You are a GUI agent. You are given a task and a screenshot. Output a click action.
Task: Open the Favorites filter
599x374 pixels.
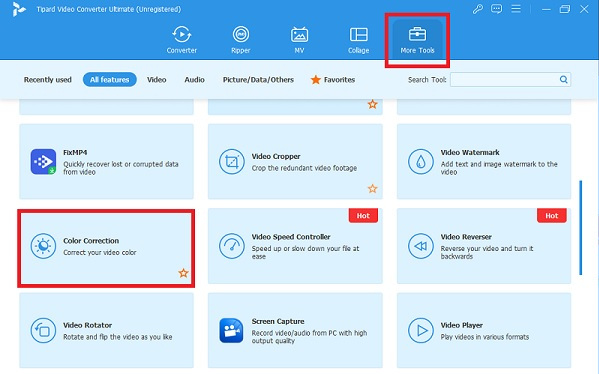click(333, 80)
